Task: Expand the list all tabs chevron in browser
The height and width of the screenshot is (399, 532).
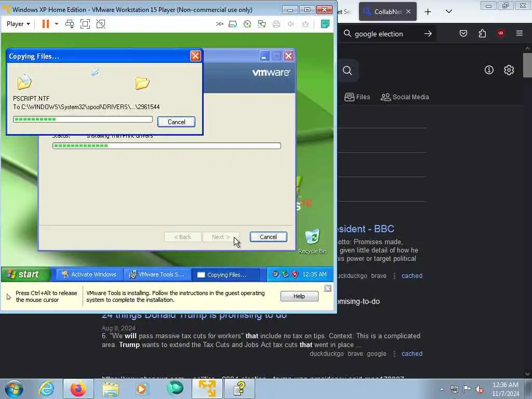Action: tap(448, 11)
